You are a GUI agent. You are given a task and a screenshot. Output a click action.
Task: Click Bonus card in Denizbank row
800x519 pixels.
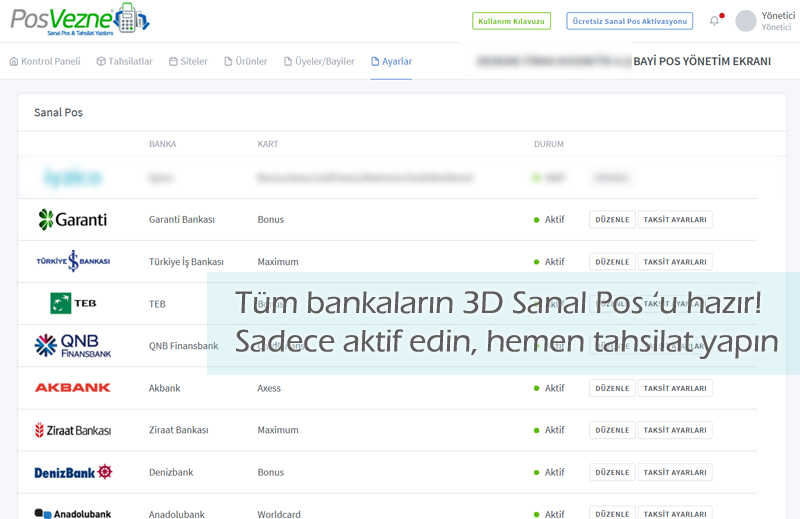[x=270, y=473]
